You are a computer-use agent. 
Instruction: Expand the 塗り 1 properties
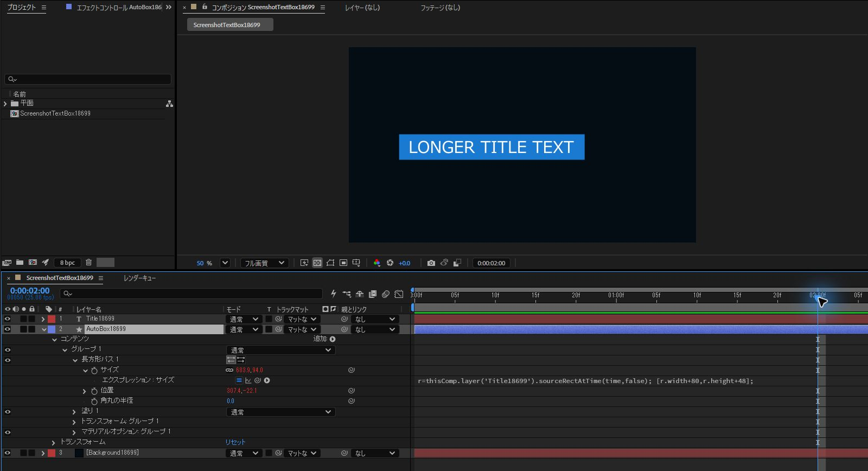pos(74,412)
